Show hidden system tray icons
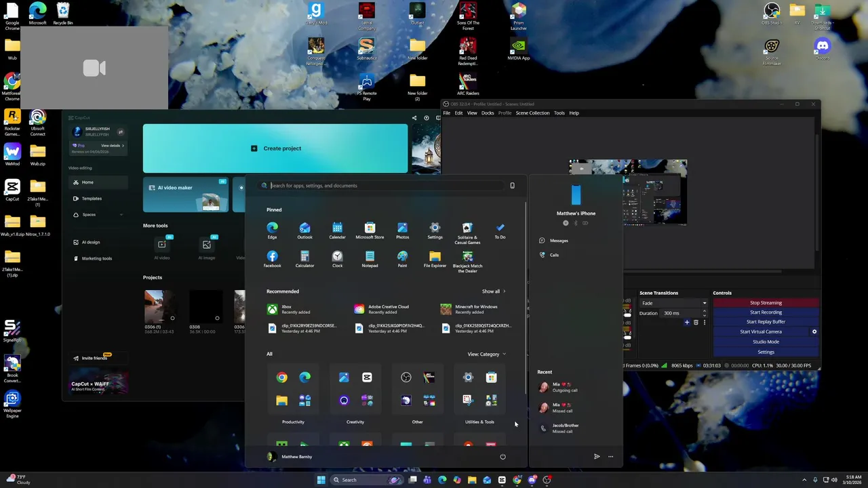 point(805,480)
